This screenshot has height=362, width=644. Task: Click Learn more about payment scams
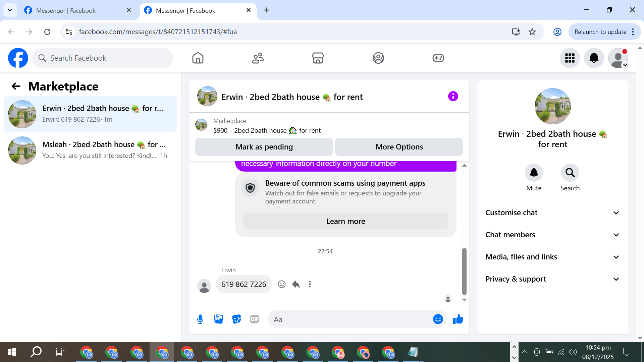coord(345,221)
